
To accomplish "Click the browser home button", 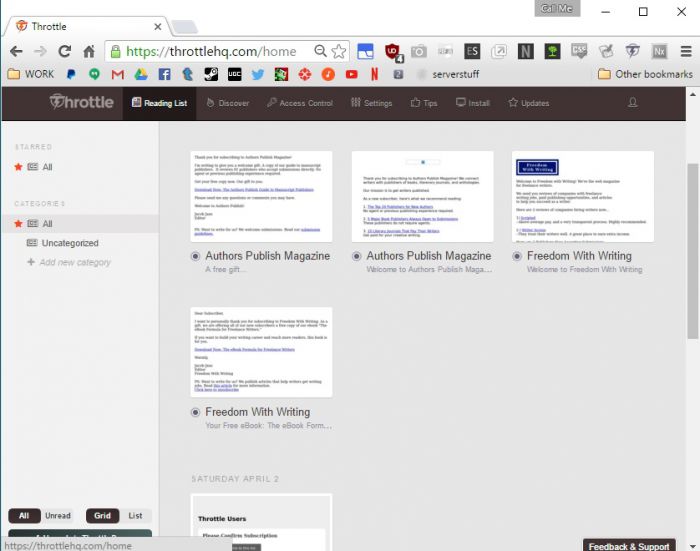I will point(90,51).
